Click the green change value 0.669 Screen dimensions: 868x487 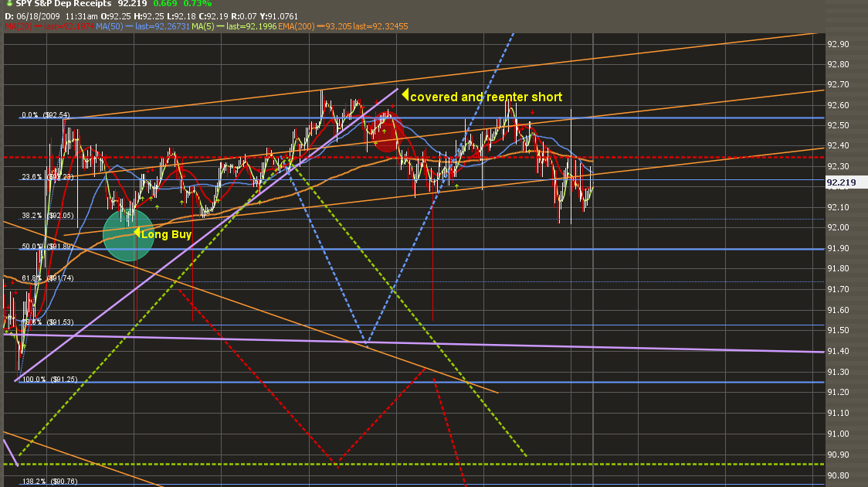pyautogui.click(x=165, y=4)
